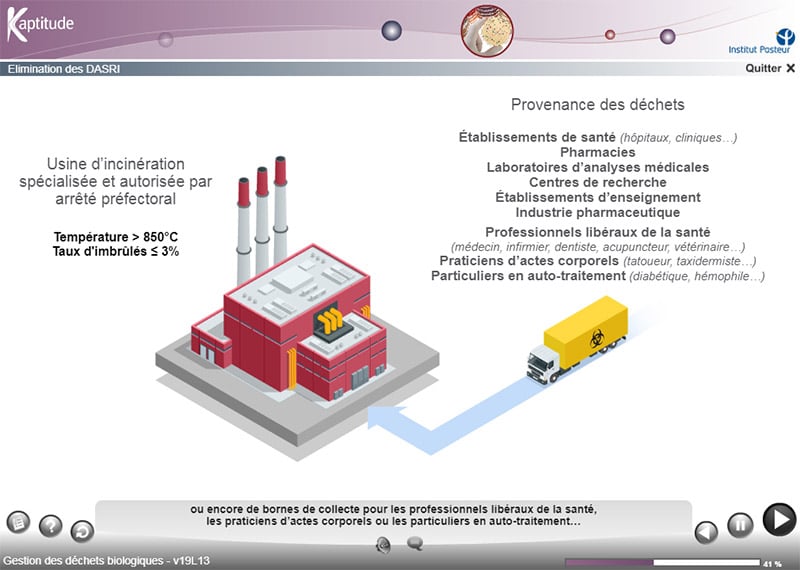Toggle the audio narration speaker icon

pos(383,544)
